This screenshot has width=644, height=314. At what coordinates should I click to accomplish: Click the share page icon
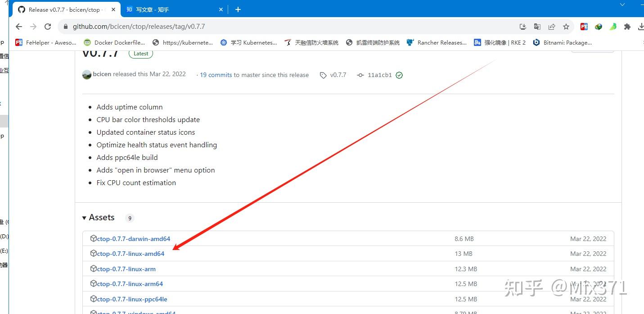pos(551,27)
